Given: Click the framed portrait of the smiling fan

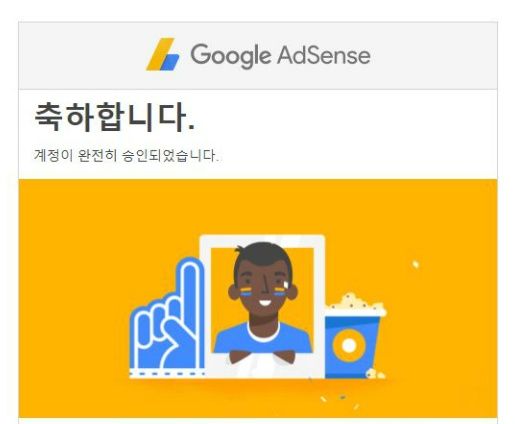Looking at the screenshot, I should 262,306.
